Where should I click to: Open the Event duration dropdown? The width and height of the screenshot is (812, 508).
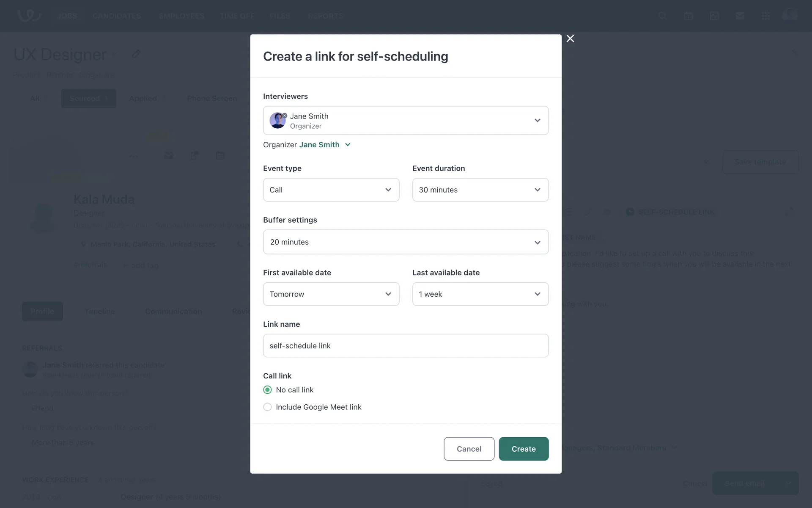[480, 190]
